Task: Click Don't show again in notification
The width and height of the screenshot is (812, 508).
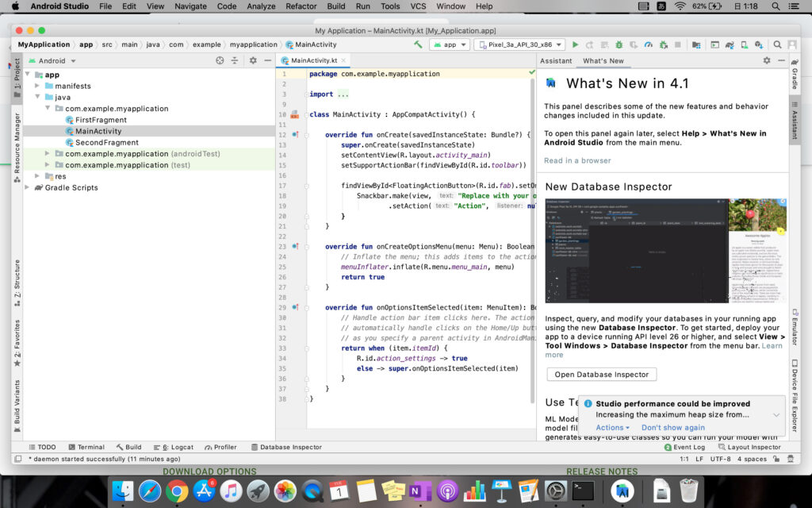Action: click(672, 428)
